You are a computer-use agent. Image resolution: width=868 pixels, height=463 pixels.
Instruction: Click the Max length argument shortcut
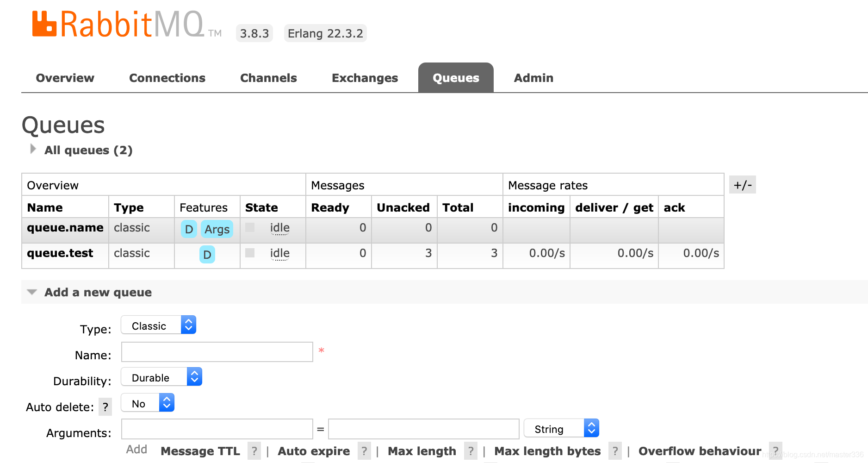pyautogui.click(x=422, y=451)
